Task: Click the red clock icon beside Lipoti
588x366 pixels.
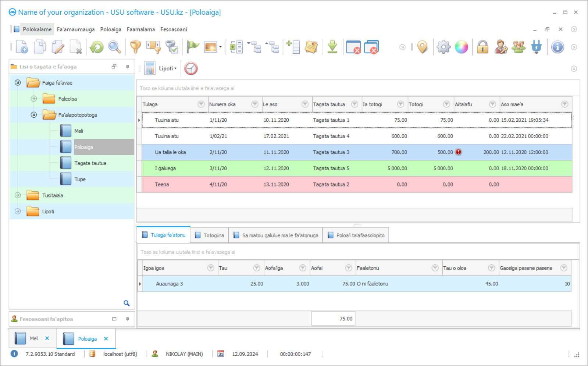Action: (191, 68)
